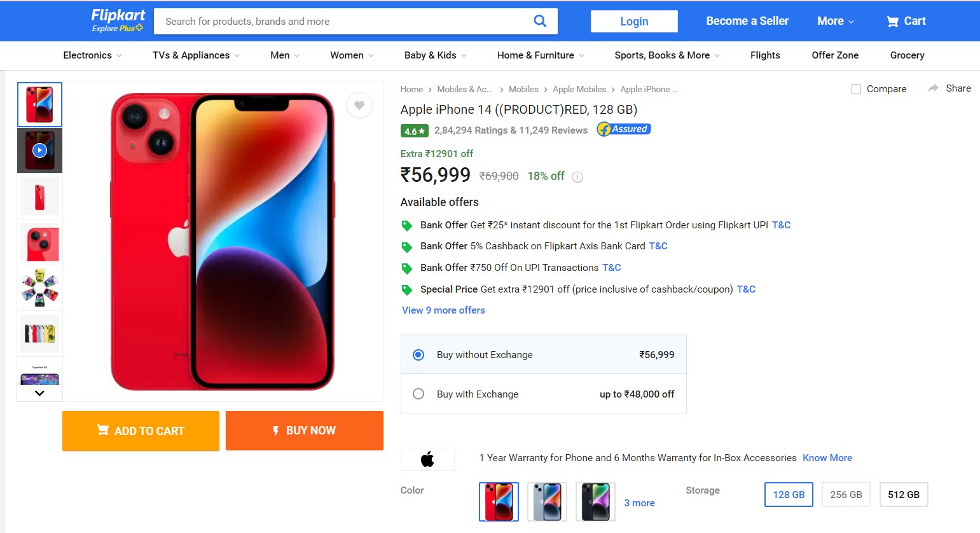Select Buy with Exchange option
This screenshot has width=980, height=533.
point(418,394)
